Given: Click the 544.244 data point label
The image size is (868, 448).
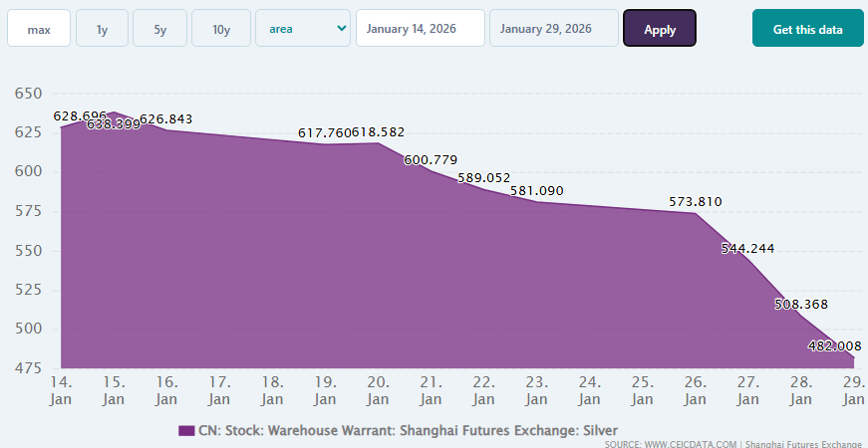Looking at the screenshot, I should (x=747, y=249).
